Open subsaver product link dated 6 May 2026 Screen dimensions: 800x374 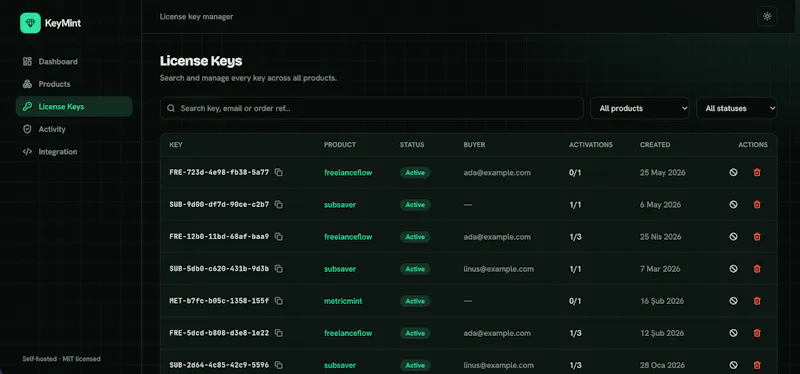340,205
